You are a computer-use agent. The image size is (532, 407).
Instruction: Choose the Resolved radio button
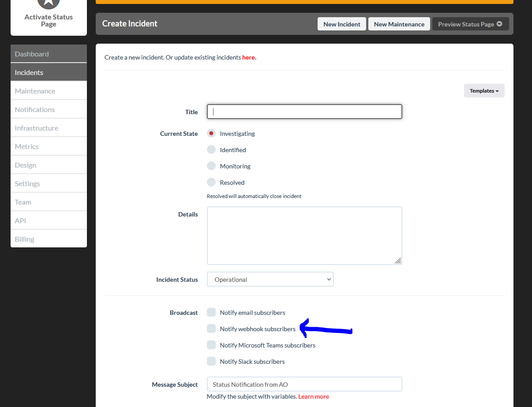click(x=211, y=183)
